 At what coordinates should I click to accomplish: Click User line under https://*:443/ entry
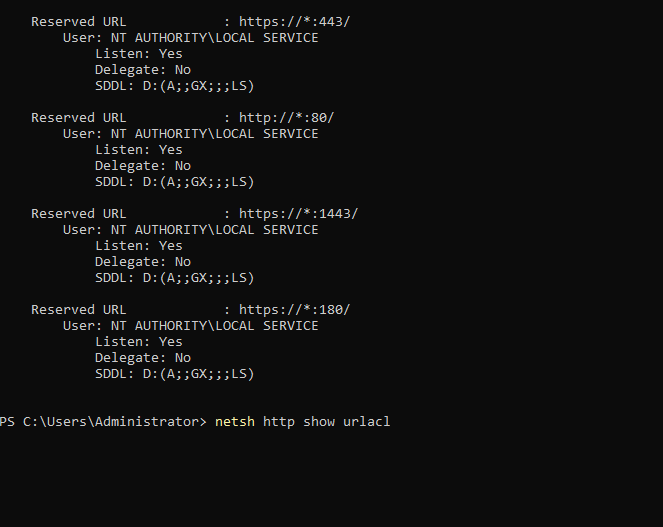[191, 38]
